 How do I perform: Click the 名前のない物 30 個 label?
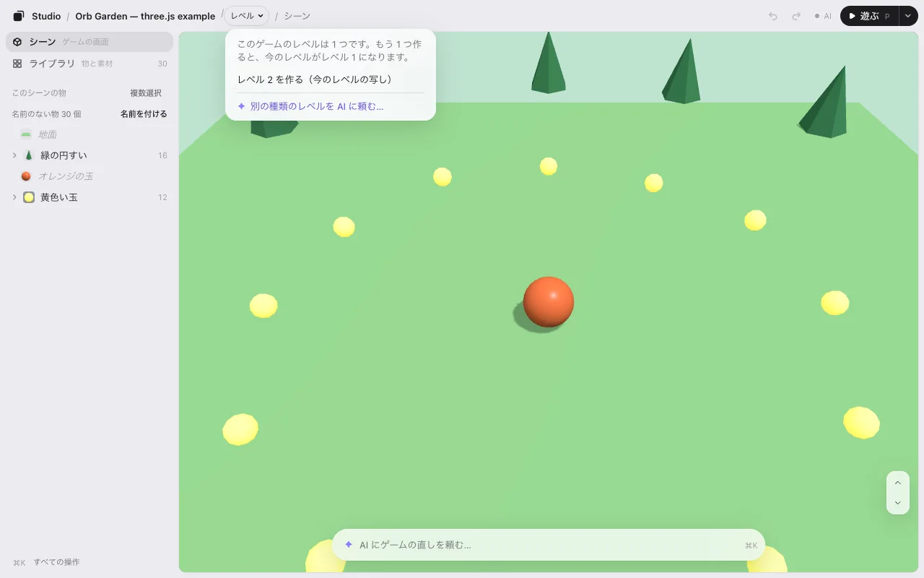(46, 114)
